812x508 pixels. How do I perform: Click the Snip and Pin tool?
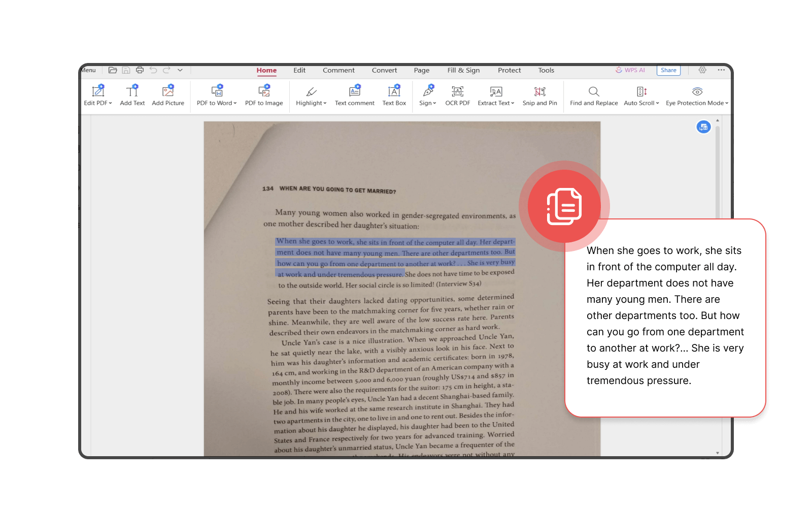[x=539, y=96]
